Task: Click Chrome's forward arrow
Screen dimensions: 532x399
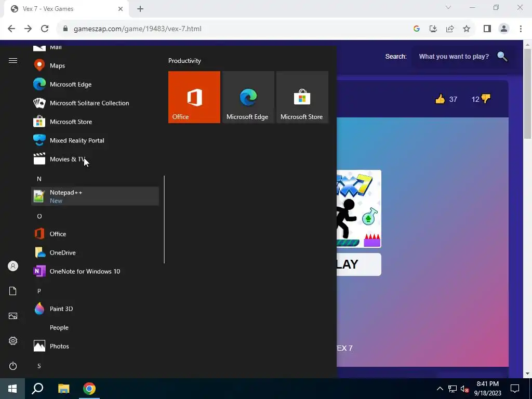Action: (x=28, y=29)
